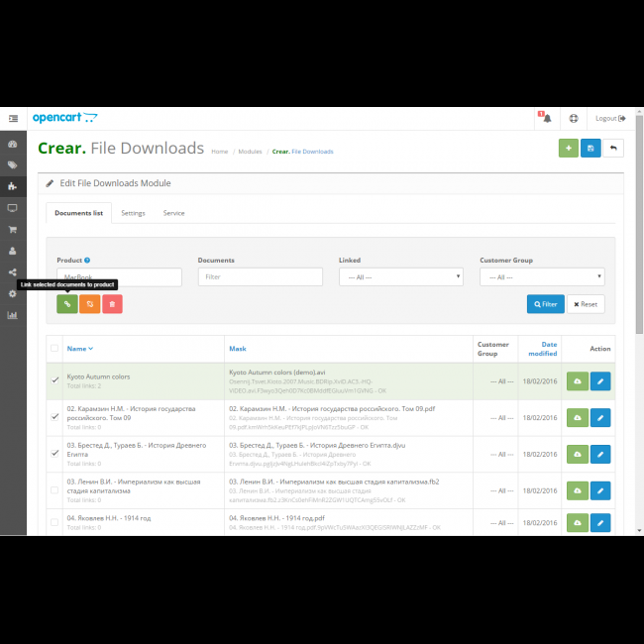Switch to the Settings tab
This screenshot has height=644, width=644.
point(133,213)
